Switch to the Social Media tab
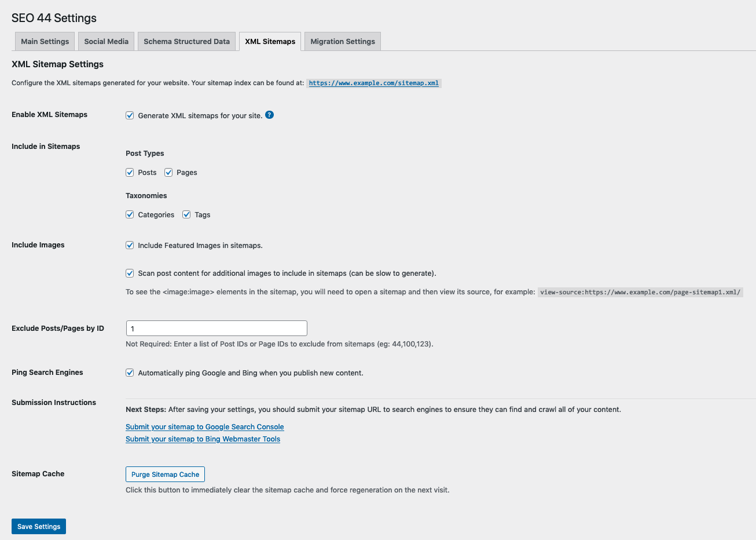This screenshot has height=540, width=756. (x=106, y=42)
